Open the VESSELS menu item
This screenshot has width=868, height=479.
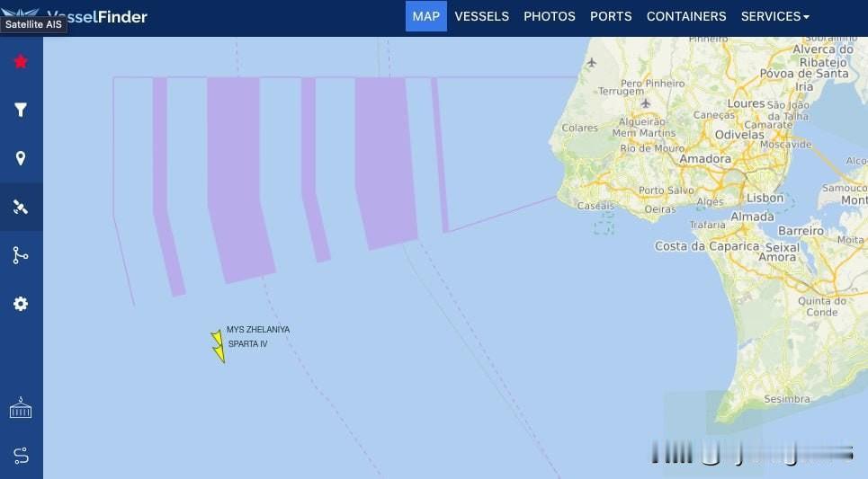(481, 16)
